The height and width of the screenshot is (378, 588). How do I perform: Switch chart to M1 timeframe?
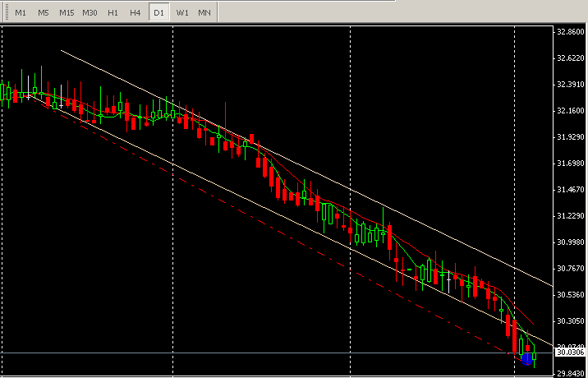[21, 13]
